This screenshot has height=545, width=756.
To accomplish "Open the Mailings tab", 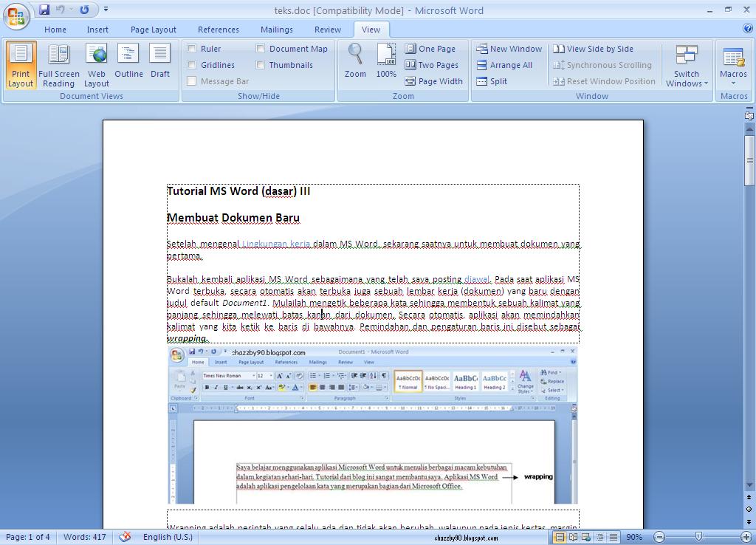I will [x=277, y=30].
